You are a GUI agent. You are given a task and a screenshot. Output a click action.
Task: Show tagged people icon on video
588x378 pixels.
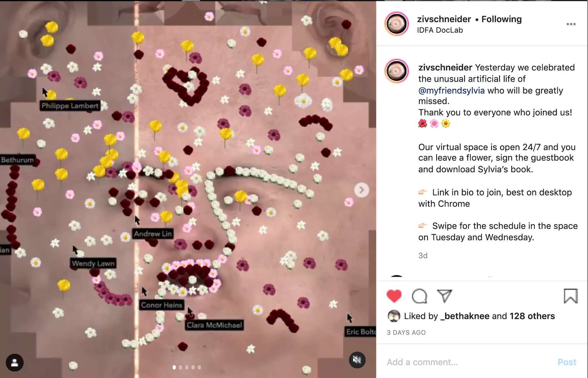pyautogui.click(x=15, y=363)
